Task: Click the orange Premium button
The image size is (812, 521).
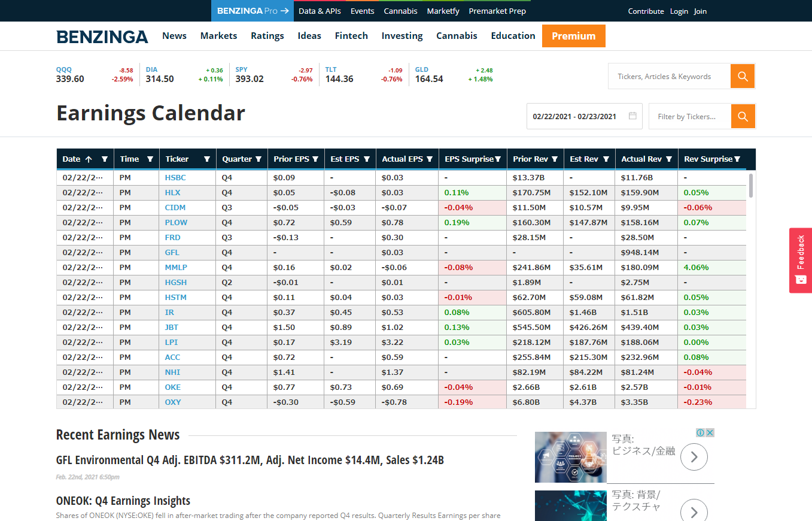Action: (573, 36)
